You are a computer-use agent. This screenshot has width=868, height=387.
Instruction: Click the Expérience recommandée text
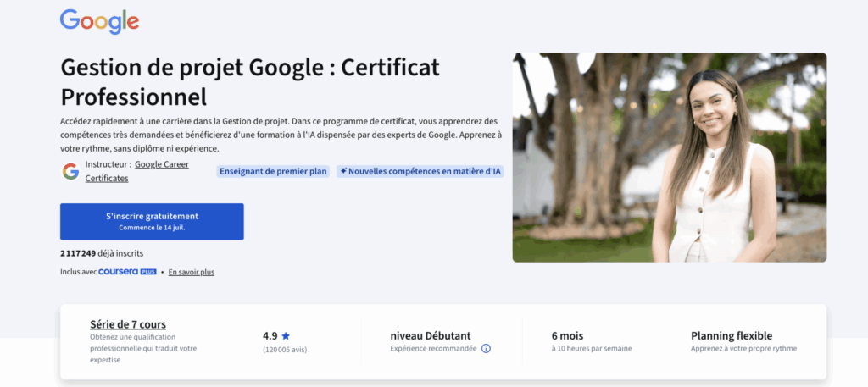433,348
